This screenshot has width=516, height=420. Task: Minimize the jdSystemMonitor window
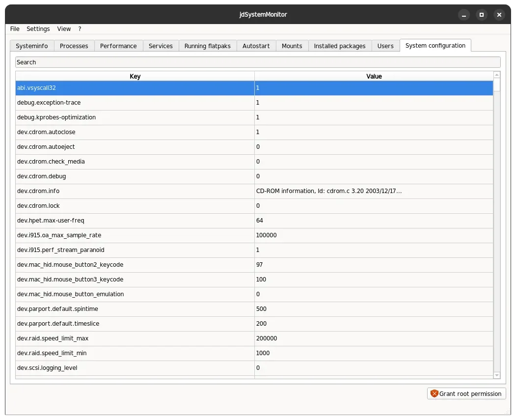[464, 15]
